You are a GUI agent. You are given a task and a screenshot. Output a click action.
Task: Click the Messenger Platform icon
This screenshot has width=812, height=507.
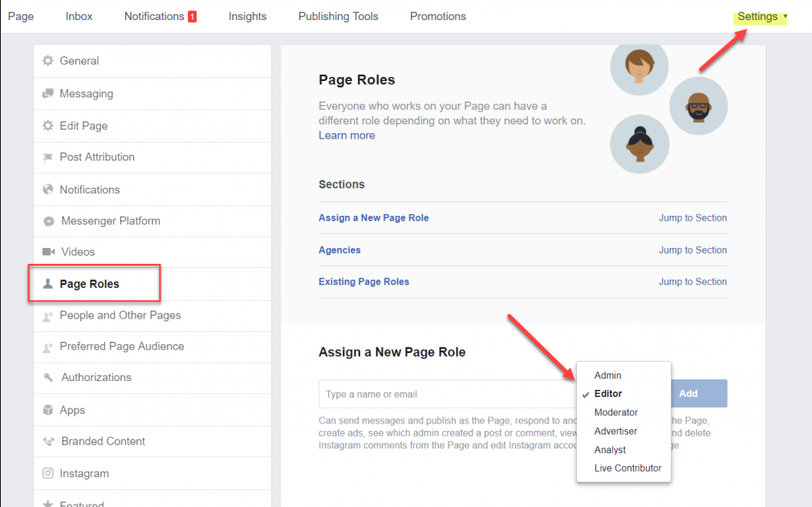coord(49,221)
